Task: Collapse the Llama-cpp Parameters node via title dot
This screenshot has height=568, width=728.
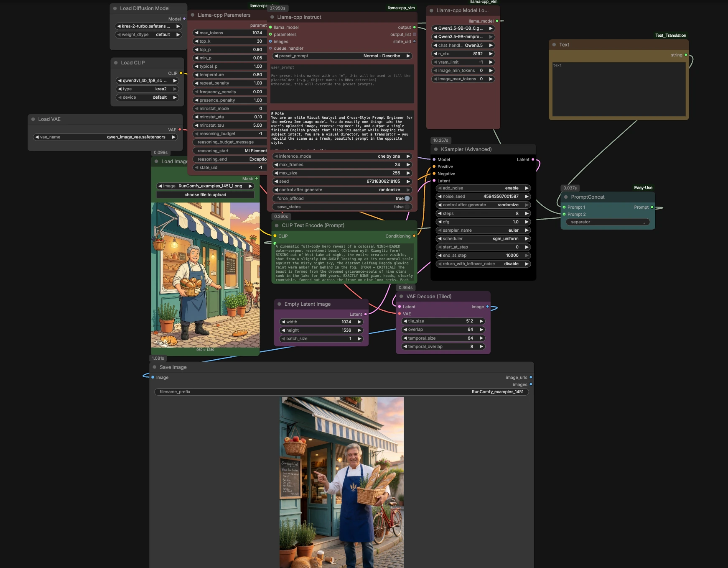Action: [193, 15]
